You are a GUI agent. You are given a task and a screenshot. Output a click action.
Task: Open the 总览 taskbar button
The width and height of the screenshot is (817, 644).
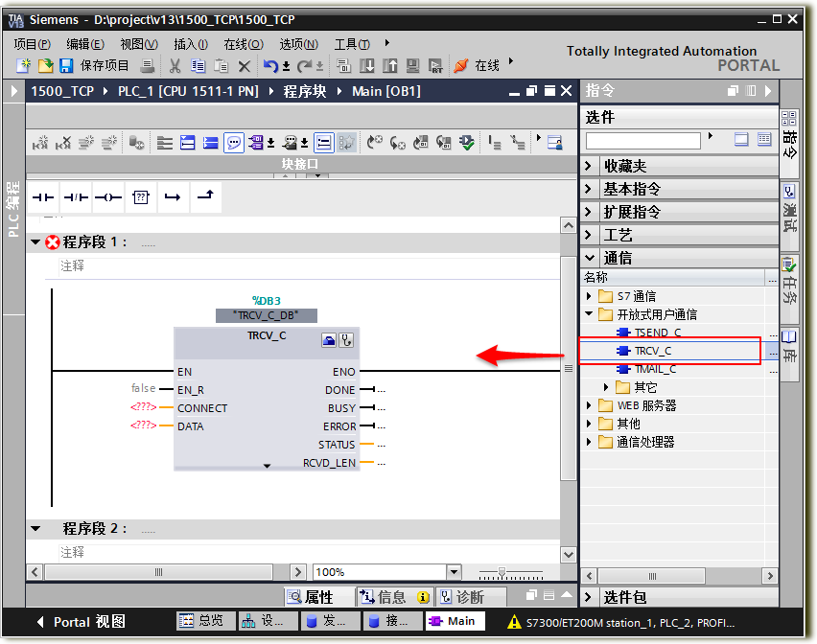coord(206,621)
